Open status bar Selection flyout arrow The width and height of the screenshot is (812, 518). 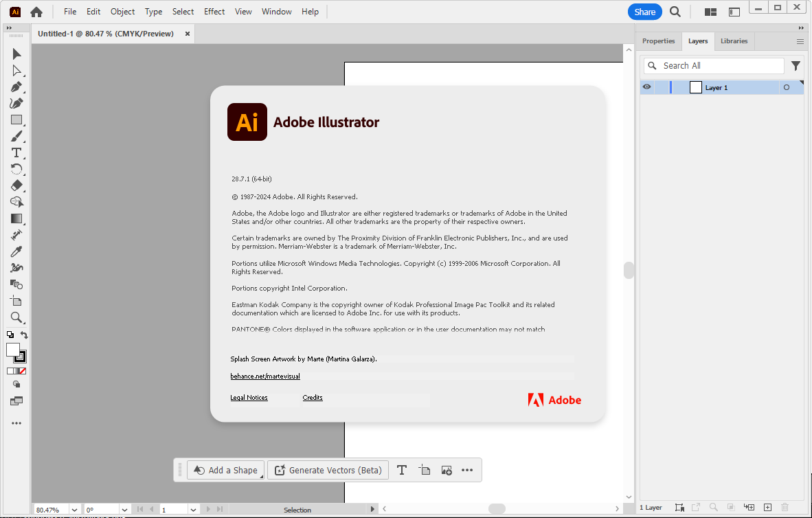(x=372, y=509)
